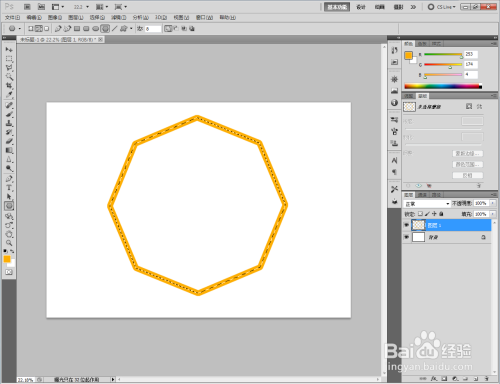Select the History Brush tool
The width and height of the screenshot is (500, 384).
(x=9, y=132)
